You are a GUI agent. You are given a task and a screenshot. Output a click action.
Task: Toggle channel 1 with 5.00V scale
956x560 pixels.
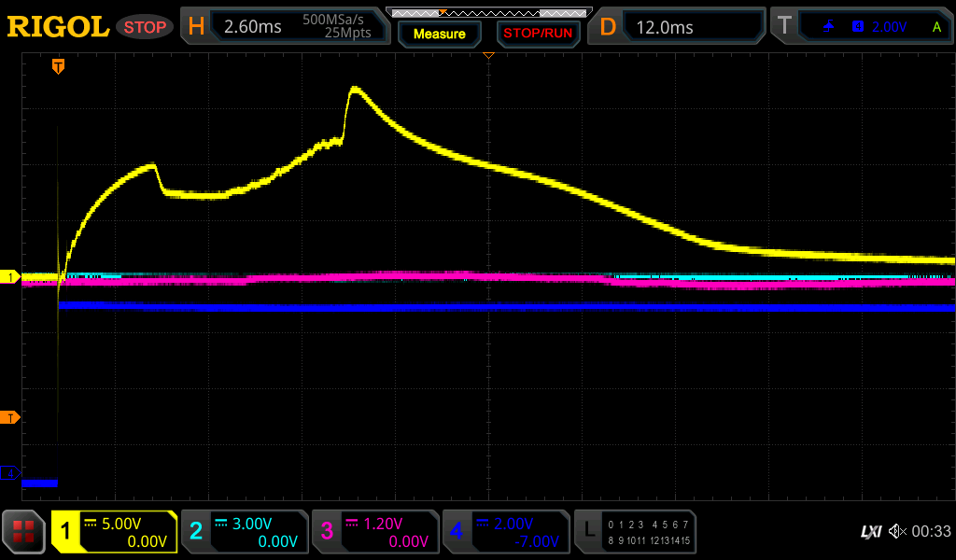tap(115, 532)
